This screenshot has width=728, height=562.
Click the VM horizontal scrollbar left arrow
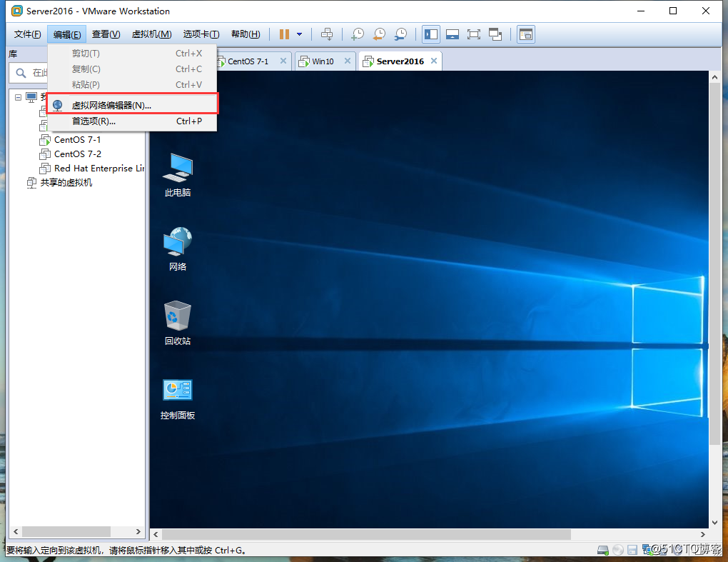pyautogui.click(x=156, y=535)
